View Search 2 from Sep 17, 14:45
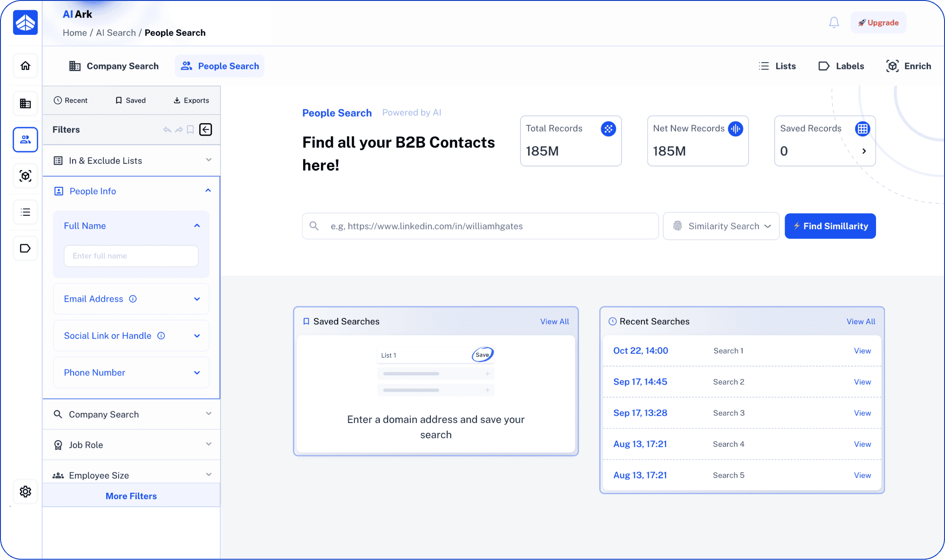 pos(862,382)
